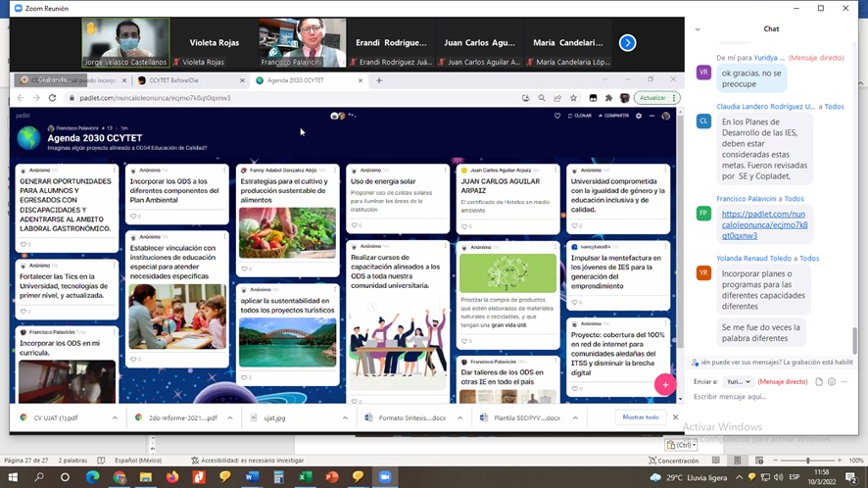The width and height of the screenshot is (868, 488).
Task: Open the 'Uso de energía solar' post menu
Action: coord(445,171)
